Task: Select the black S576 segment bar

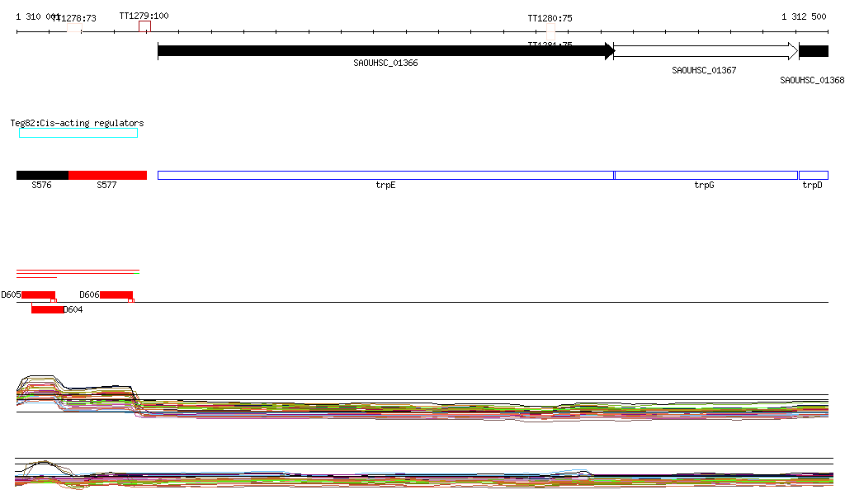Action: tap(43, 175)
